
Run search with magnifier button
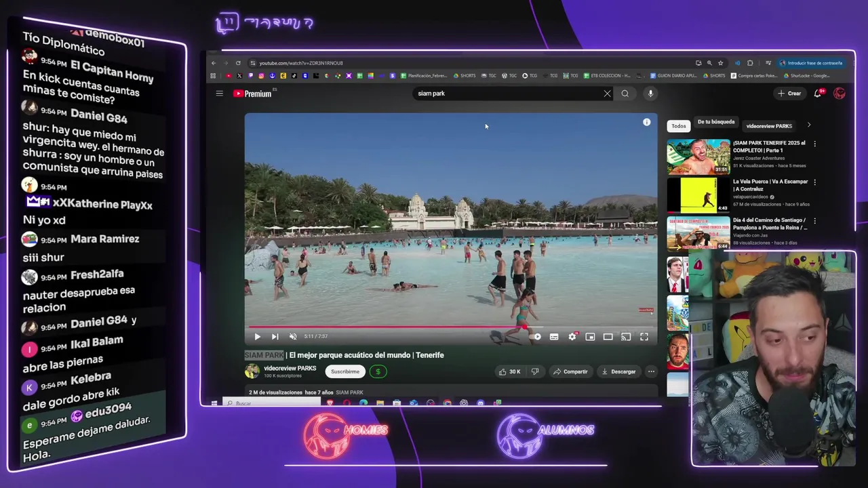click(x=625, y=94)
